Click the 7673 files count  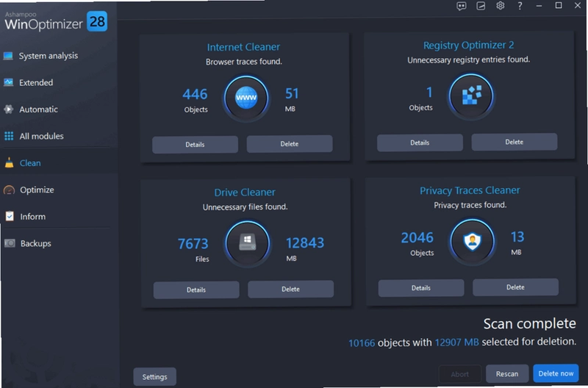(x=193, y=244)
